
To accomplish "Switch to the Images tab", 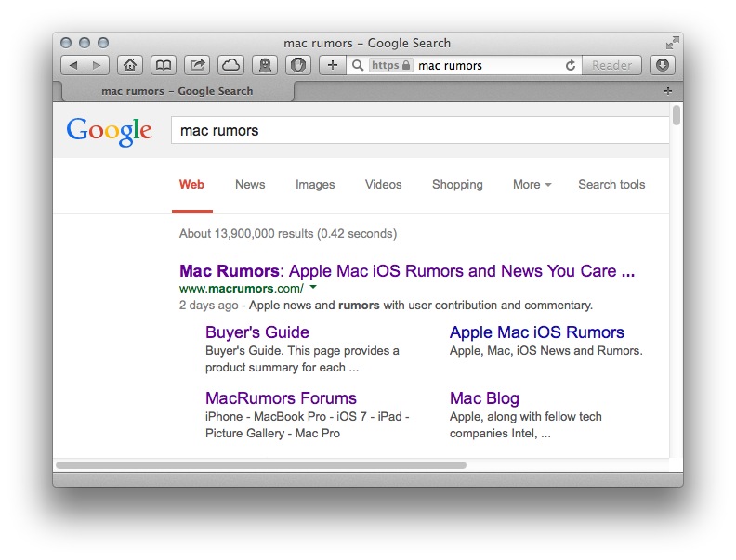I will [x=315, y=184].
